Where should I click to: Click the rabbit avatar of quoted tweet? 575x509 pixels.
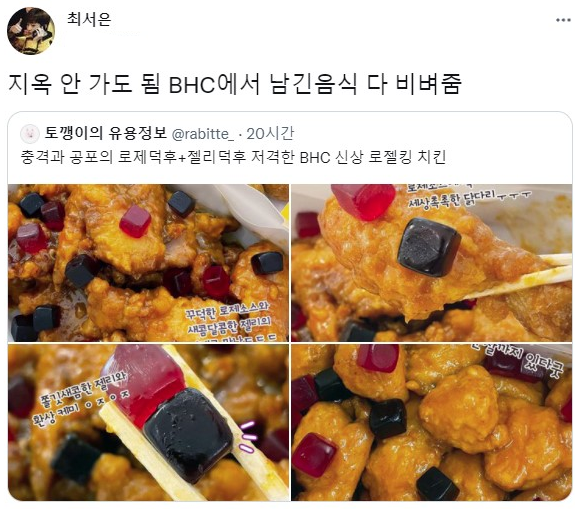pos(30,133)
